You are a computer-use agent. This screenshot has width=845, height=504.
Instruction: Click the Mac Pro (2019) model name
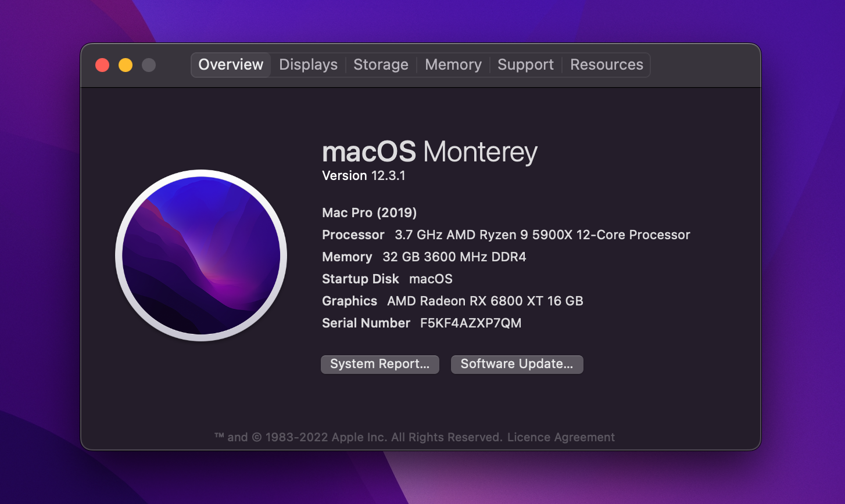[x=369, y=213]
